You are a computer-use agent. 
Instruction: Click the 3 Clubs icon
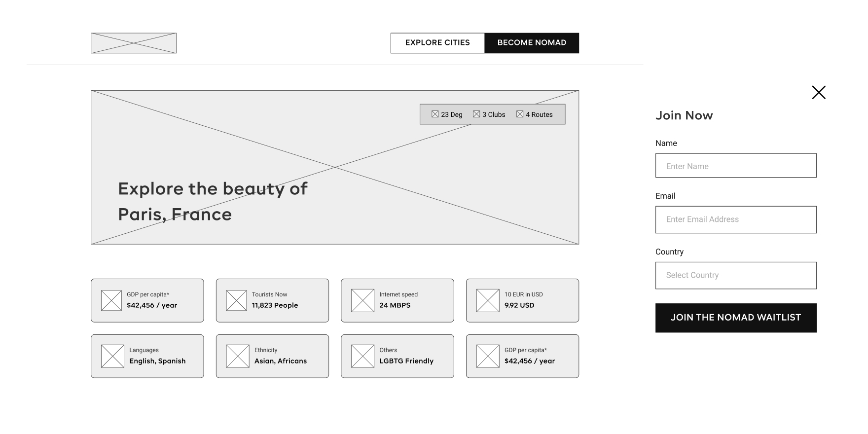click(476, 114)
